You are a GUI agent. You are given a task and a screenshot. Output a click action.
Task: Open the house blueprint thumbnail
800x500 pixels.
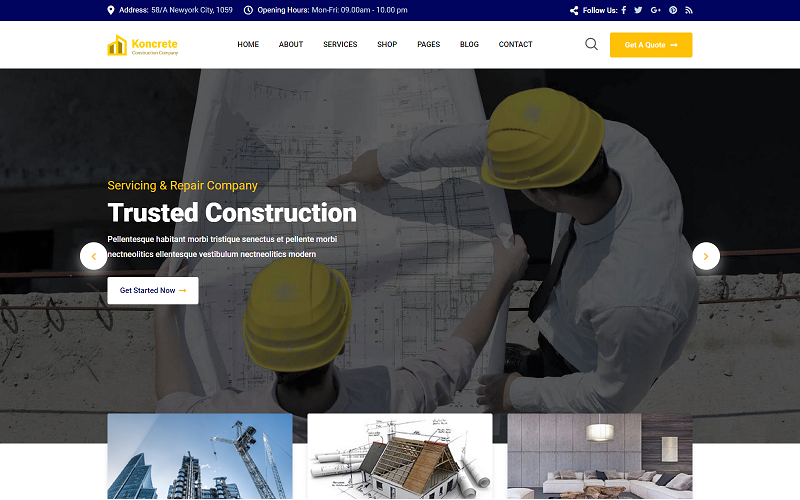pyautogui.click(x=400, y=457)
